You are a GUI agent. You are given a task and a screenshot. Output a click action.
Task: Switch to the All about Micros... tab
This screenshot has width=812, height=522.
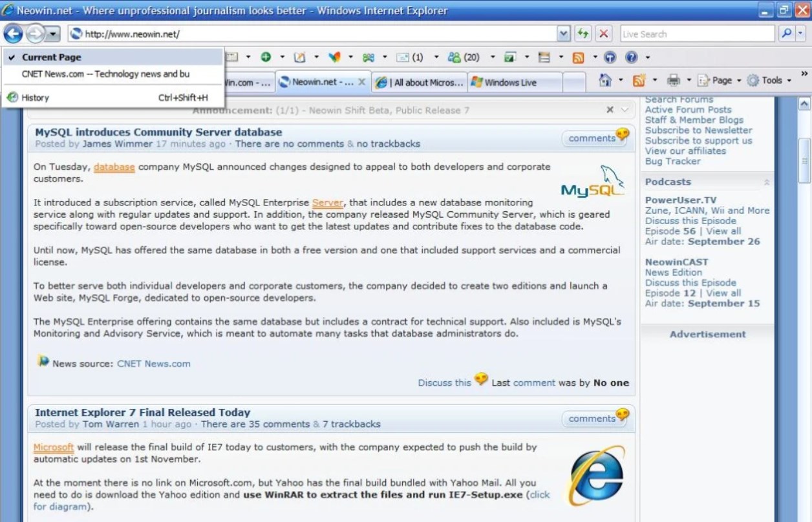click(420, 82)
